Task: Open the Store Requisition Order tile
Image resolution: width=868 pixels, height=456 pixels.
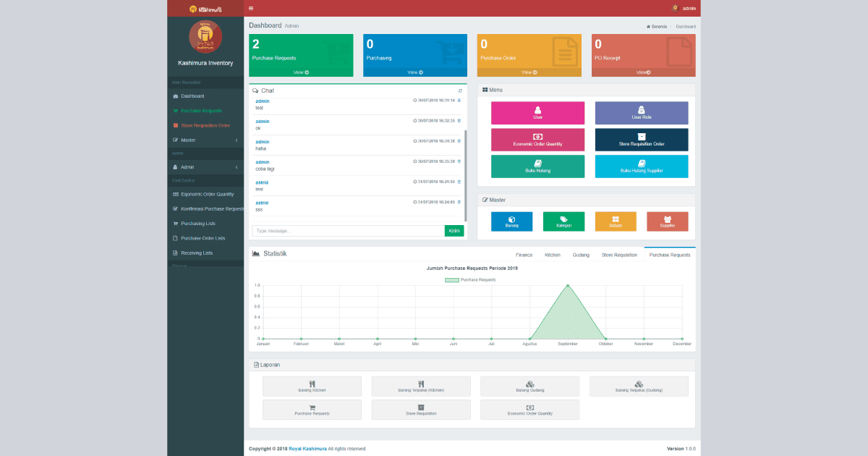Action: tap(642, 140)
